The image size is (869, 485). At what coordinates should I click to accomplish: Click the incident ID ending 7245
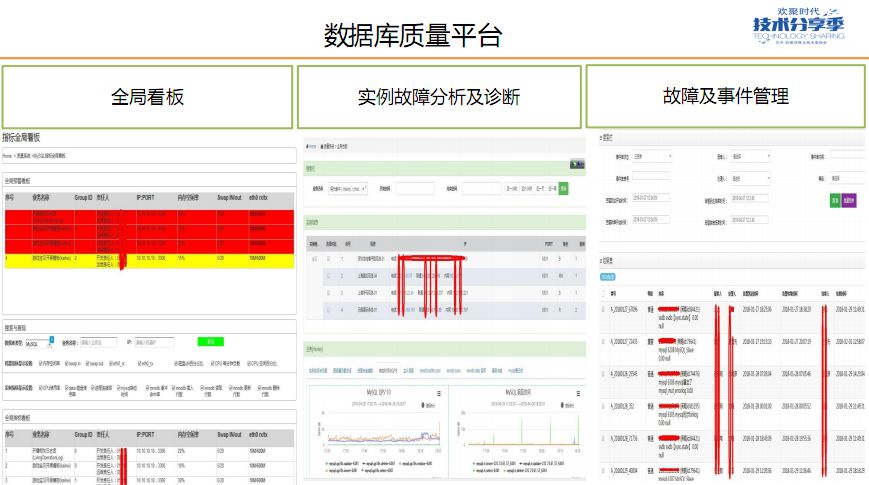click(625, 341)
